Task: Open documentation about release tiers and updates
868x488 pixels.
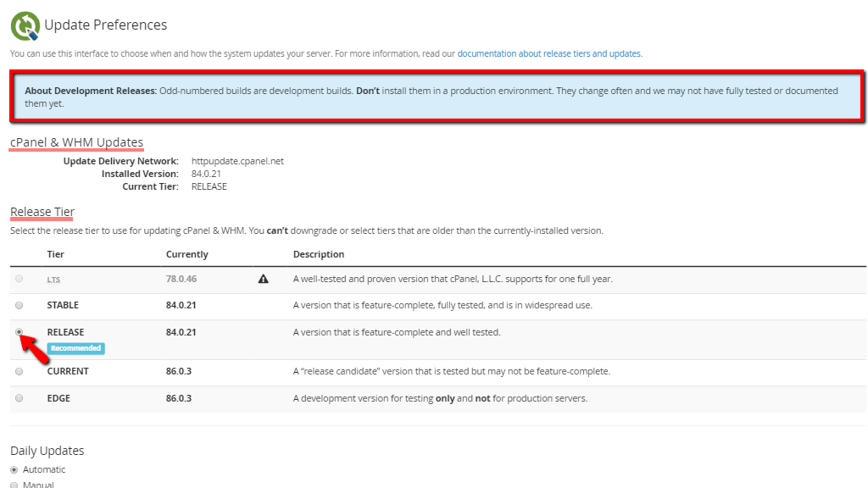Action: coord(549,53)
